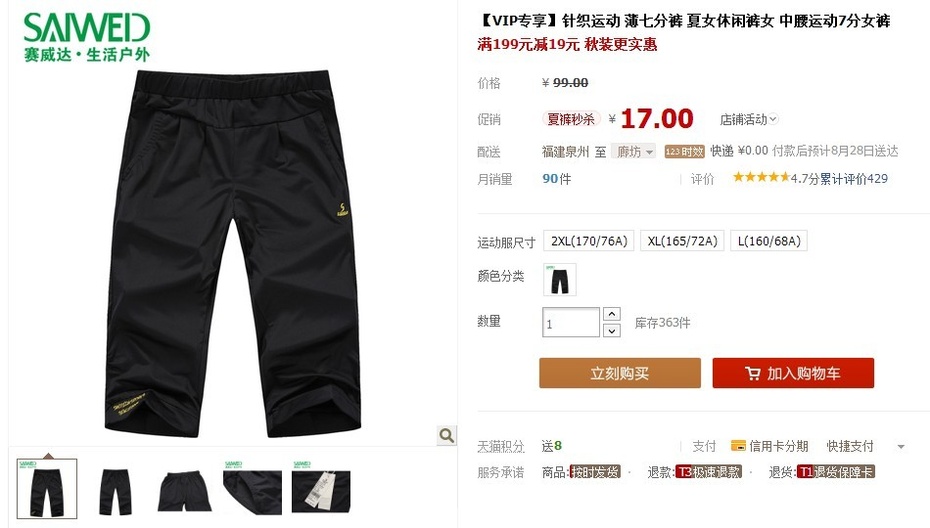Select size XL(165/72A)
Image resolution: width=930 pixels, height=528 pixels.
pyautogui.click(x=682, y=241)
